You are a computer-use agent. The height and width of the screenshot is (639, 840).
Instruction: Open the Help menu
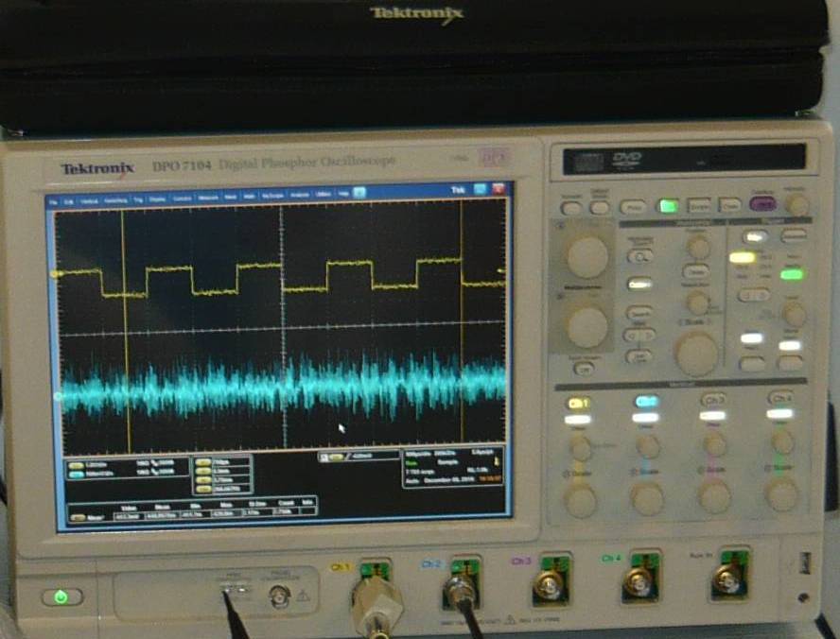click(343, 194)
